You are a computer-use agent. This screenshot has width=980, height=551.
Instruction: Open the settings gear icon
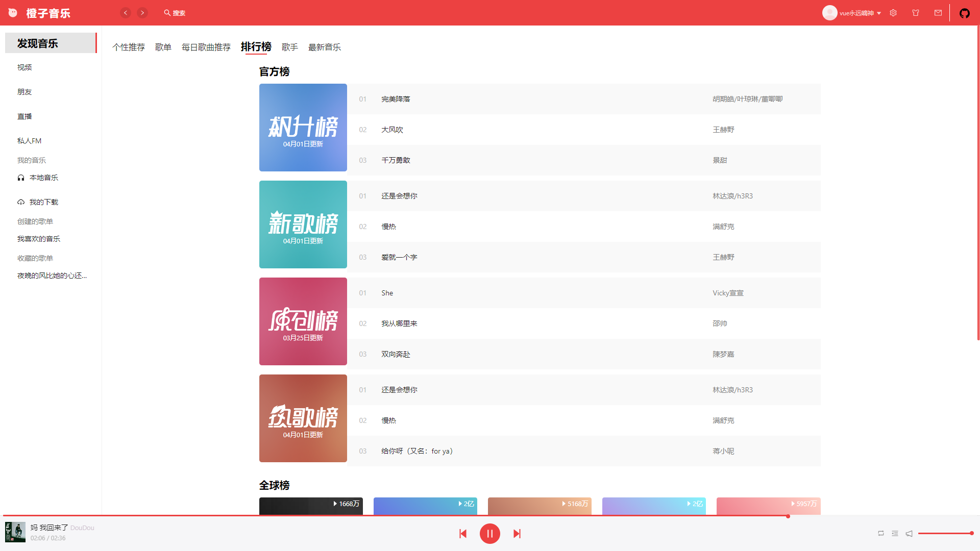pyautogui.click(x=893, y=13)
